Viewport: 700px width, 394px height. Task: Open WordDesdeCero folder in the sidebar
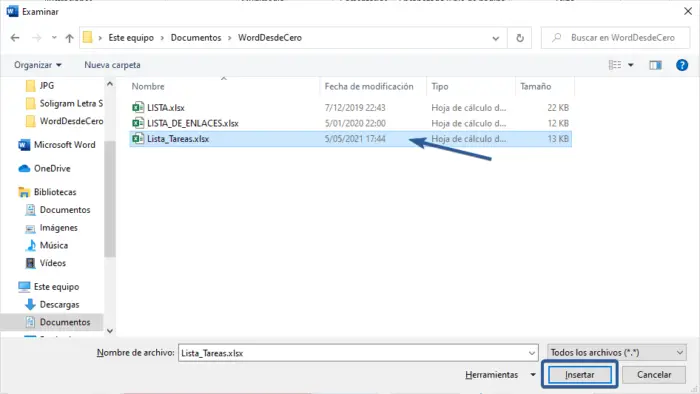click(64, 121)
